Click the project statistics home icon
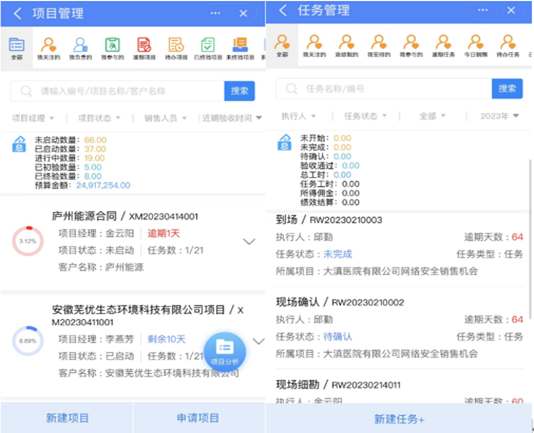 pos(19,144)
